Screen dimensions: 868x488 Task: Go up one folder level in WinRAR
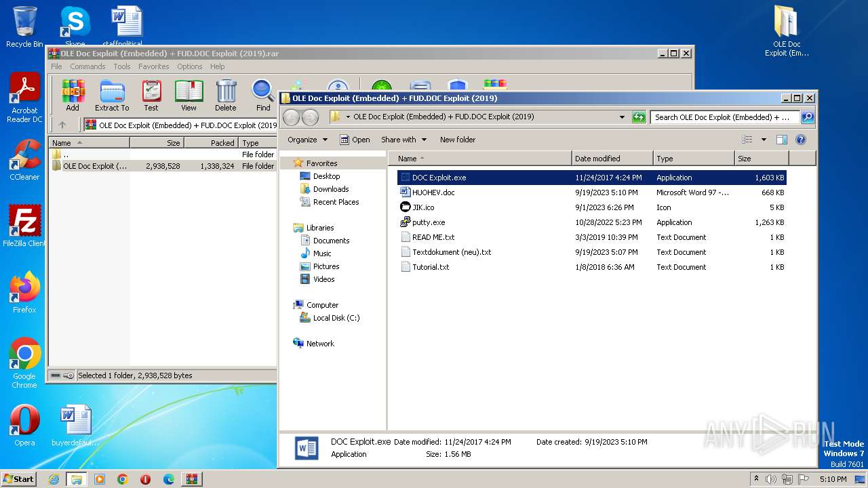click(x=62, y=125)
